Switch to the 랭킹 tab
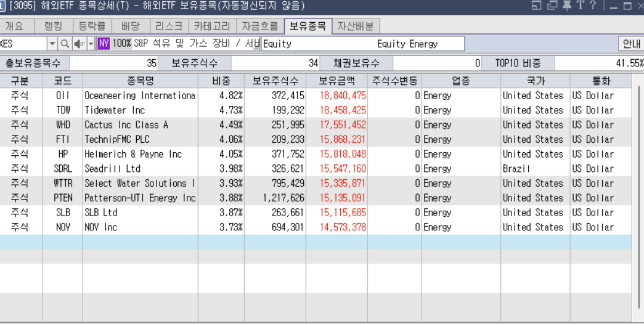This screenshot has width=644, height=324. tap(54, 26)
